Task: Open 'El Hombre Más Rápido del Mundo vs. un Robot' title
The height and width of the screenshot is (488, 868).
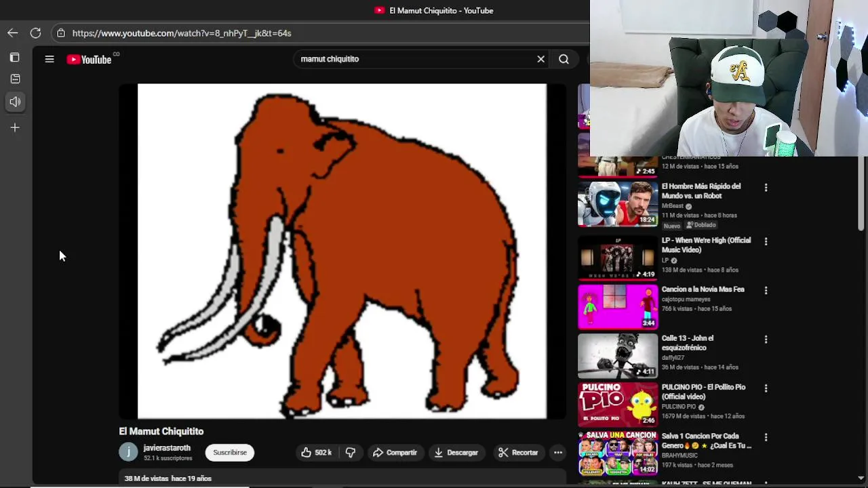Action: pyautogui.click(x=701, y=191)
